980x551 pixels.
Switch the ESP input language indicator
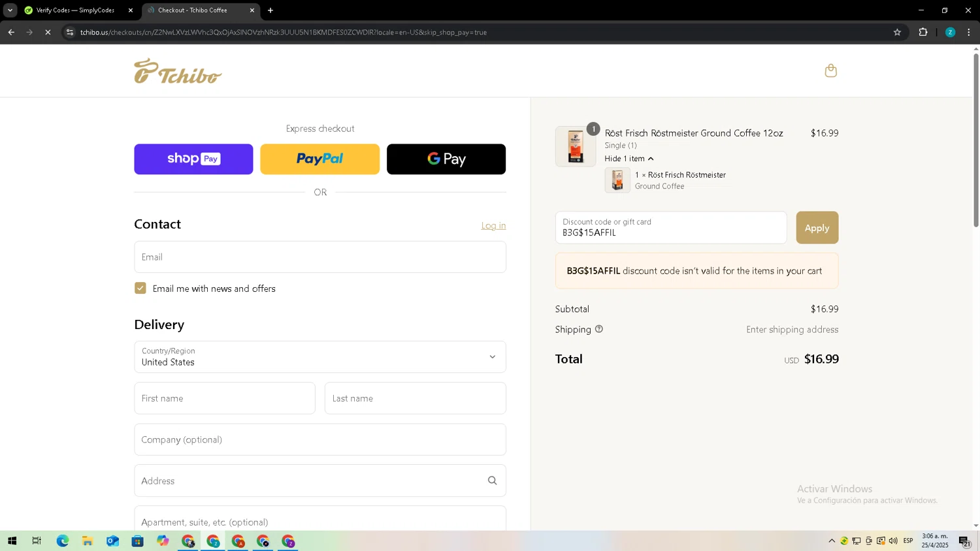(x=908, y=541)
